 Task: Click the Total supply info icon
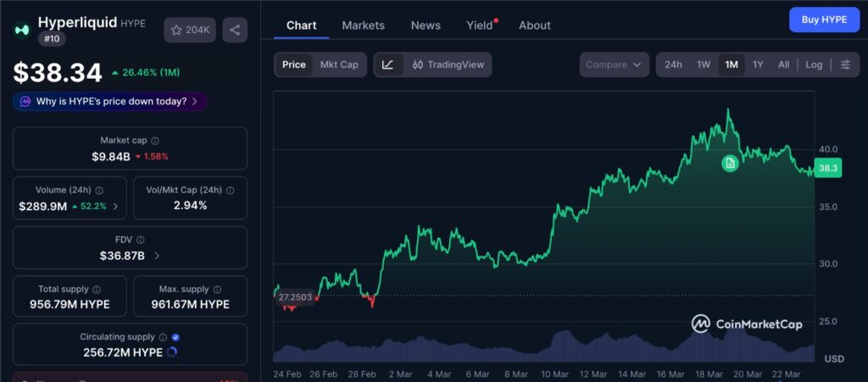click(x=97, y=289)
